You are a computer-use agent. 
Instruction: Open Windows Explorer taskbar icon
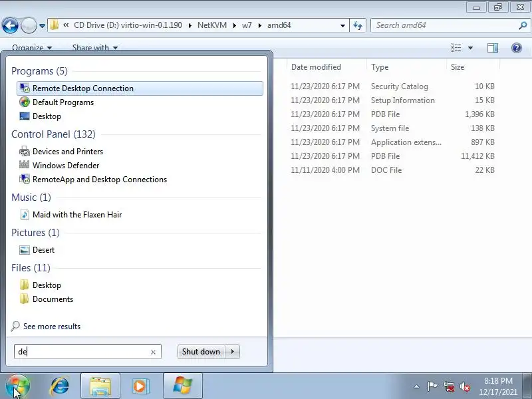tap(100, 386)
